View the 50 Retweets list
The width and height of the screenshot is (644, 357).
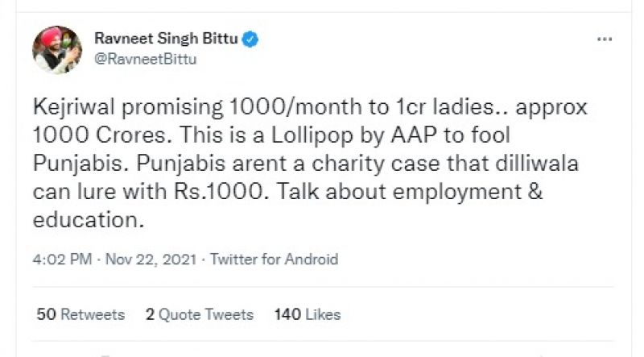pos(81,314)
